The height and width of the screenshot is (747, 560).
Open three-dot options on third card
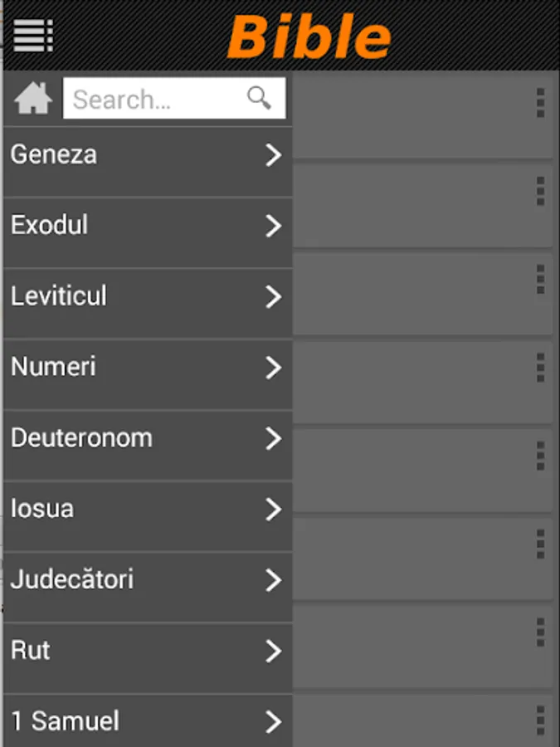(540, 280)
